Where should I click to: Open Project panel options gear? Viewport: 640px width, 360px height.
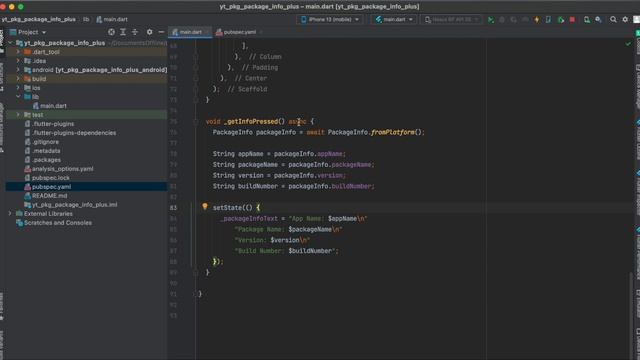pos(149,32)
